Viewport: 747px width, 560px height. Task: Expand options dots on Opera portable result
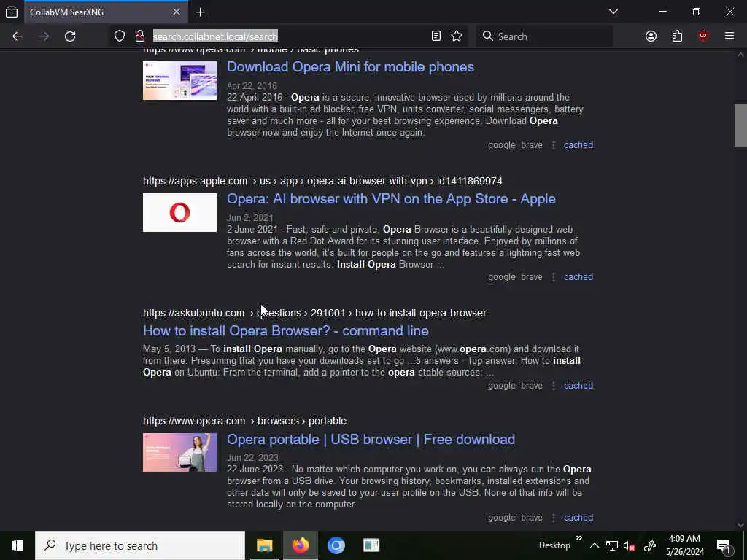coord(554,518)
